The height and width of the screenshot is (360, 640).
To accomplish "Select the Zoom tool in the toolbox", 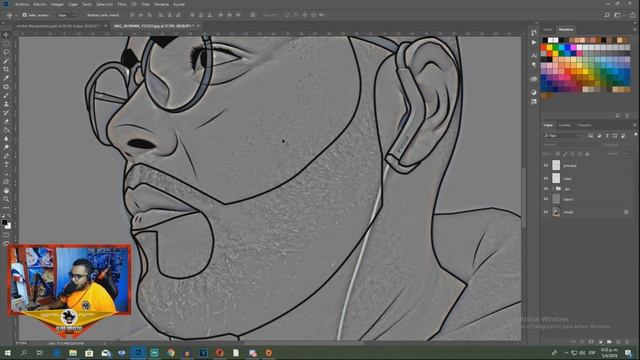I will 6,199.
